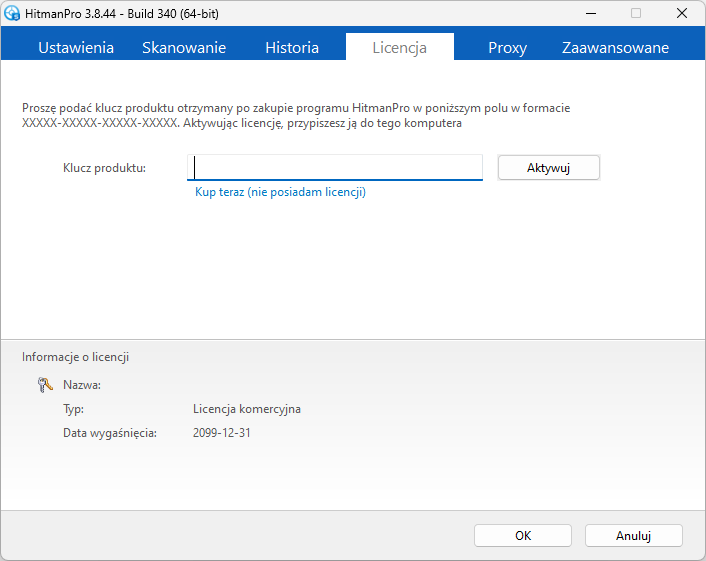Viewport: 706px width, 561px height.
Task: Switch to the Skanowanie tab
Action: click(184, 48)
